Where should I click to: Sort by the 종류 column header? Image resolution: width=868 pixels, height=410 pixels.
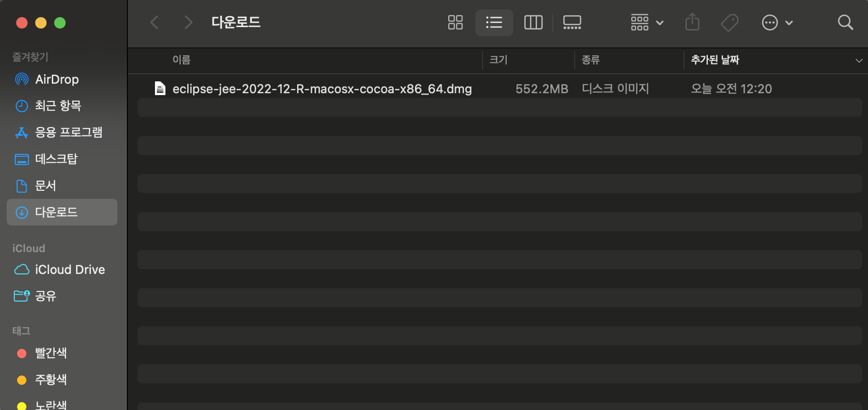coord(591,60)
